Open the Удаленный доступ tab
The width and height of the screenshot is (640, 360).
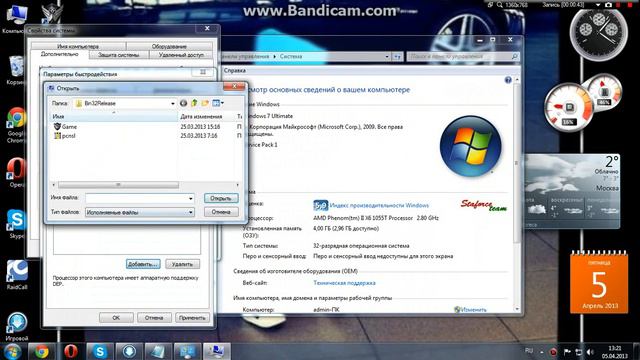coord(181,55)
